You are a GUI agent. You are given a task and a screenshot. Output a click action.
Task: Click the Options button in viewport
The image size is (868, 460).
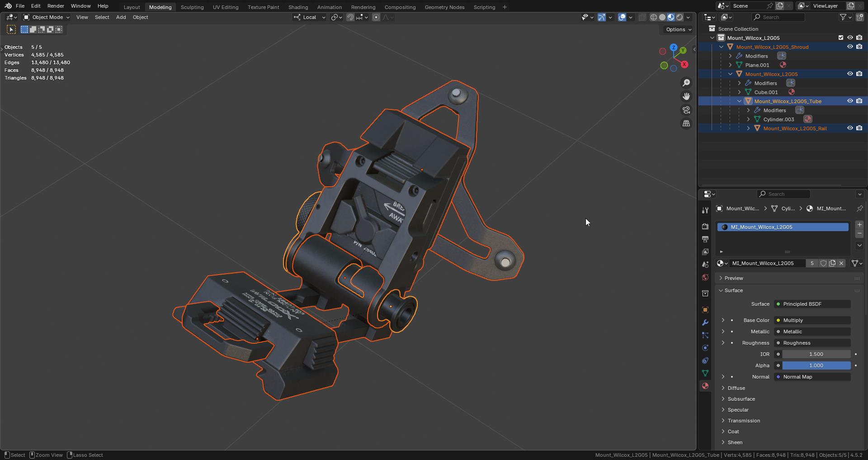pos(678,29)
